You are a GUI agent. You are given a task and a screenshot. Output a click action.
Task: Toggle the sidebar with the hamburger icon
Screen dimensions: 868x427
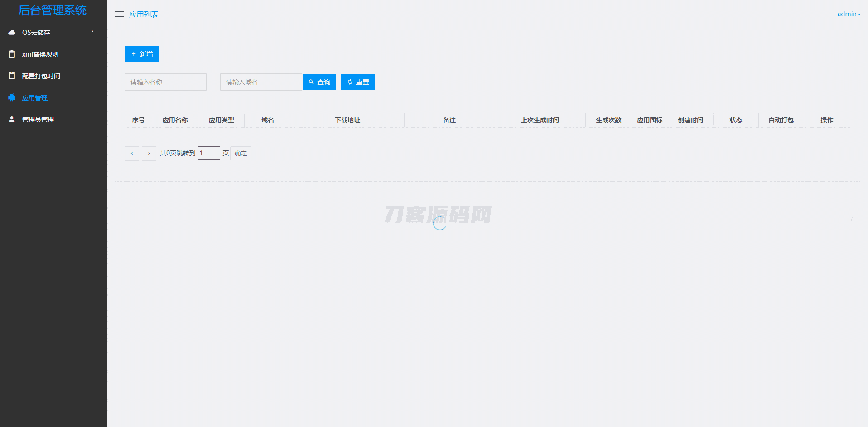tap(119, 14)
